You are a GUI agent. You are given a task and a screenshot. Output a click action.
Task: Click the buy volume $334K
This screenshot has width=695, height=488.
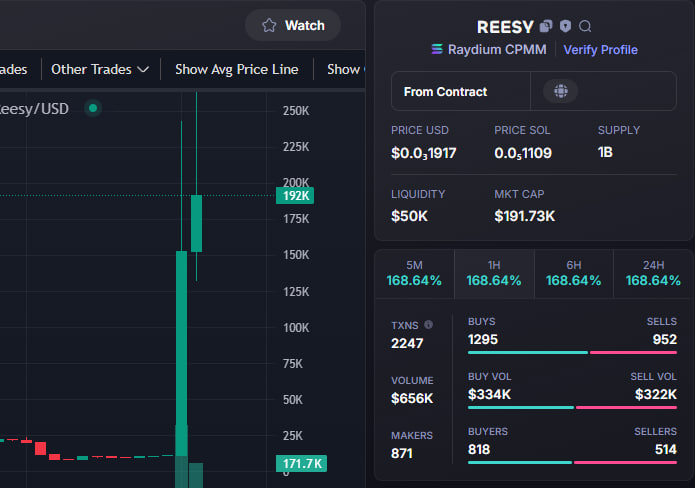tap(489, 394)
